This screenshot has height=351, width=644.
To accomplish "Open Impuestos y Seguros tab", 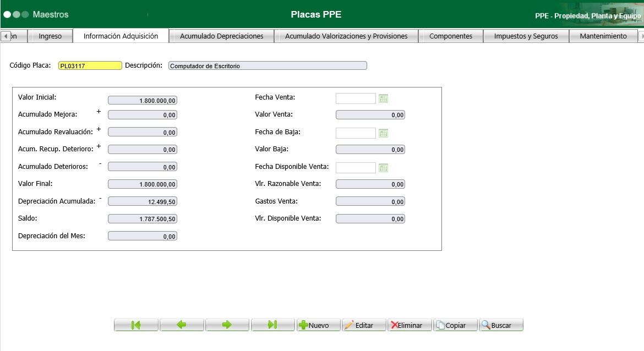I will click(526, 36).
